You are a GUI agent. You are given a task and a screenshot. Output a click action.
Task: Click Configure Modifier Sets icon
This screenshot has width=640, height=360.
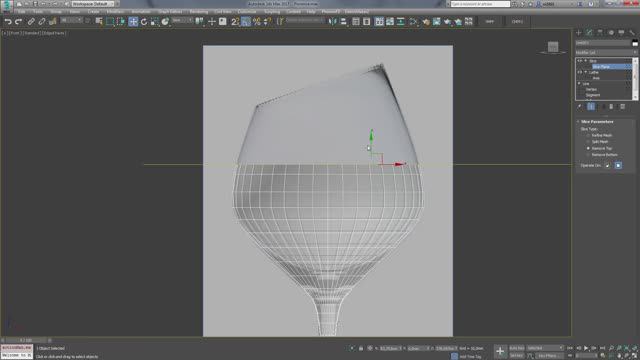pos(622,107)
